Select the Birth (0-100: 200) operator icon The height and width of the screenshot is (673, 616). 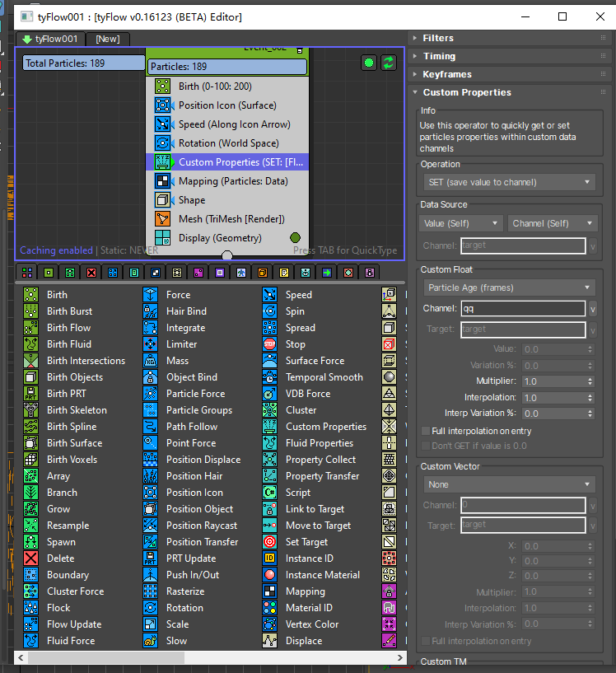tap(163, 86)
